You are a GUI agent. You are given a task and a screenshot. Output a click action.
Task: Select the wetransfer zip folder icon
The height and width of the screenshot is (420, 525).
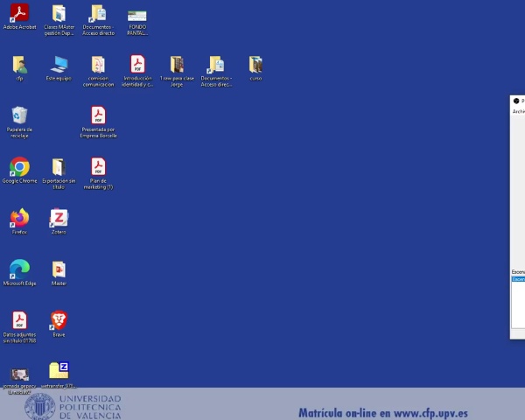click(59, 370)
